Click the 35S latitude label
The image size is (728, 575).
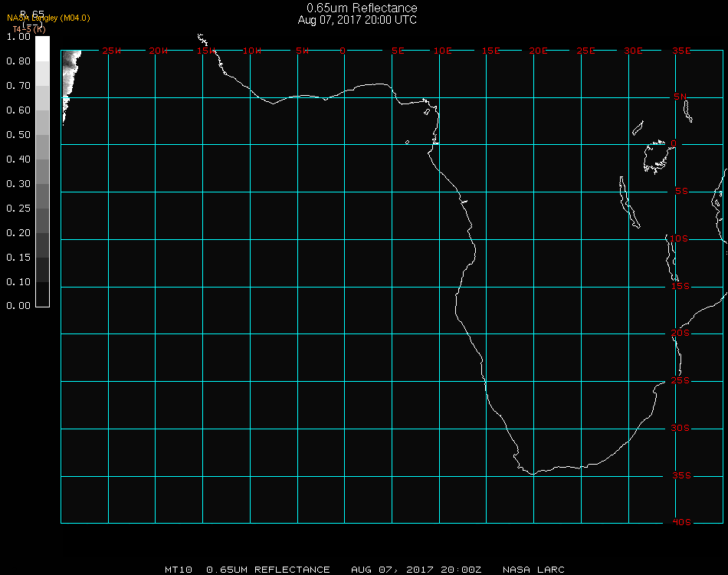click(681, 475)
